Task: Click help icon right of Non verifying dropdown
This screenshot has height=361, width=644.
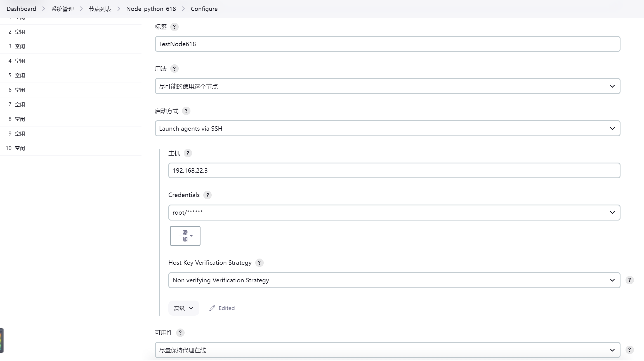Action: click(629, 280)
